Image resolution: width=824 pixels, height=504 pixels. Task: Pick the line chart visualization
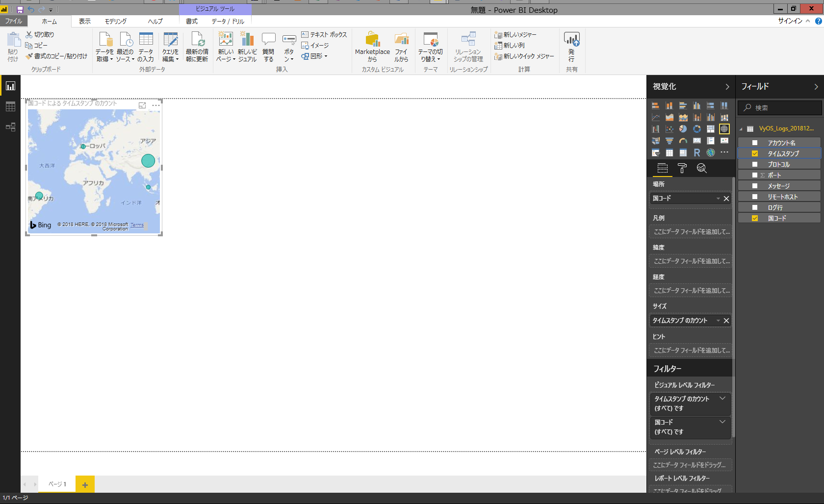pos(656,117)
